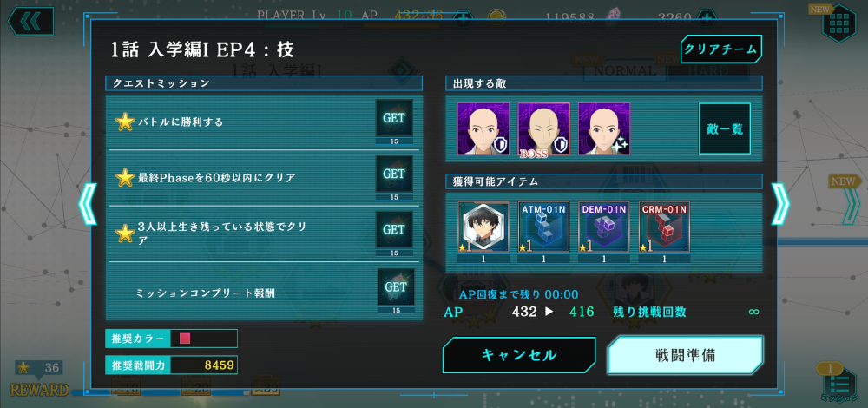The image size is (868, 408).
Task: Select the DEM-01N item icon
Action: coord(604,227)
